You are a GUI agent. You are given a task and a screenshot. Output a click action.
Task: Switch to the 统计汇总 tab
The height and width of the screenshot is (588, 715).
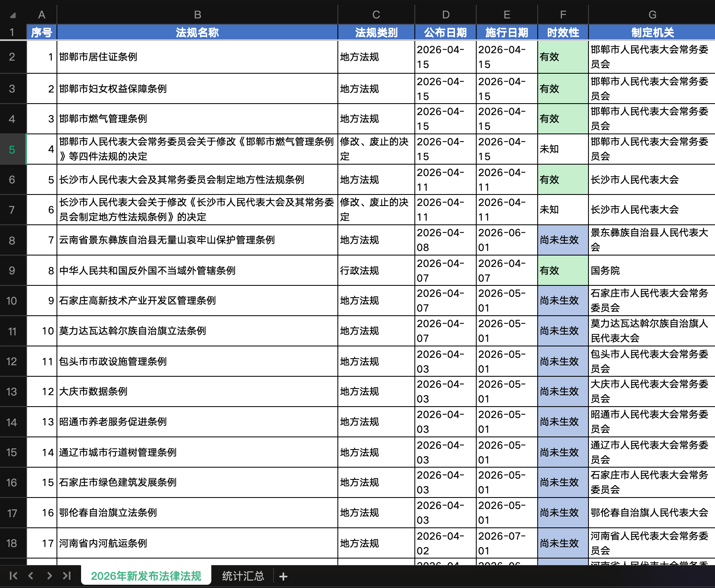(242, 576)
